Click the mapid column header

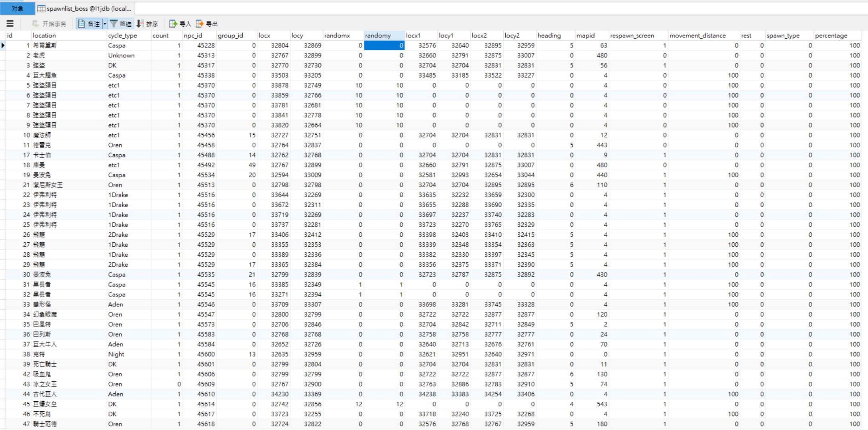tap(592, 35)
